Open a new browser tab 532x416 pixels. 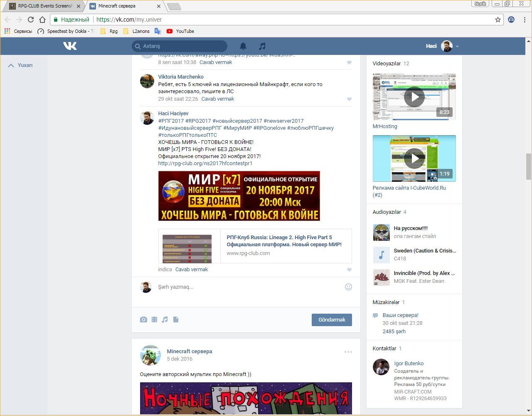(x=174, y=6)
